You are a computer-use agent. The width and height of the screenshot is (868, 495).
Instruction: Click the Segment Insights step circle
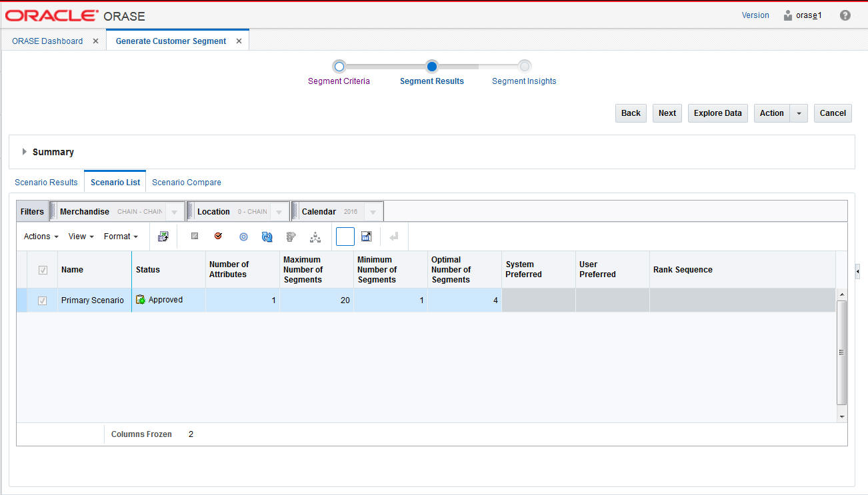coord(525,66)
